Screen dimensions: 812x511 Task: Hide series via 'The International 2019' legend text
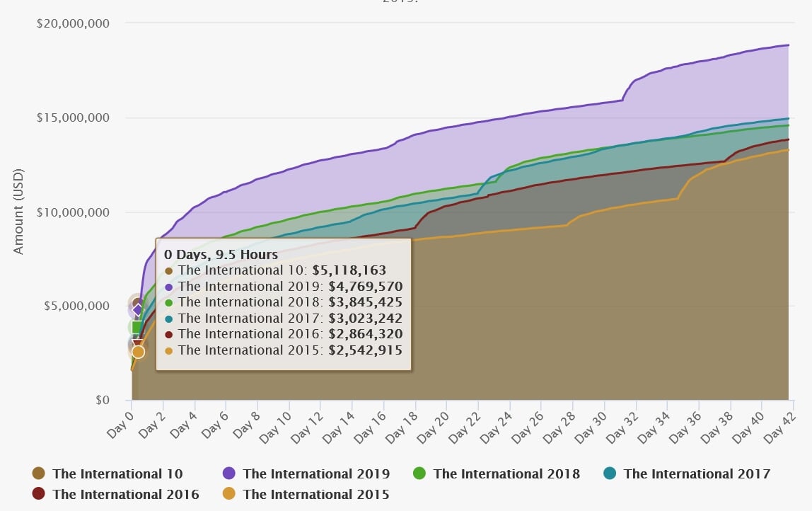coord(316,473)
